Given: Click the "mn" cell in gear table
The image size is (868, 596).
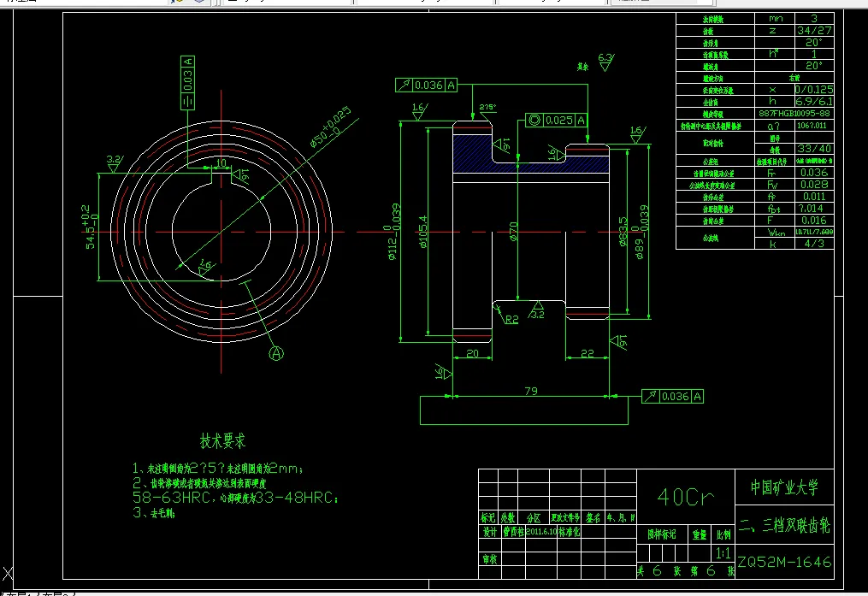Looking at the screenshot, I should pos(775,18).
